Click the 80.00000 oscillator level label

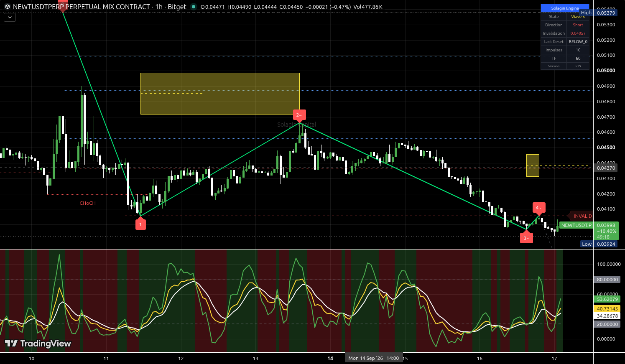pos(607,280)
